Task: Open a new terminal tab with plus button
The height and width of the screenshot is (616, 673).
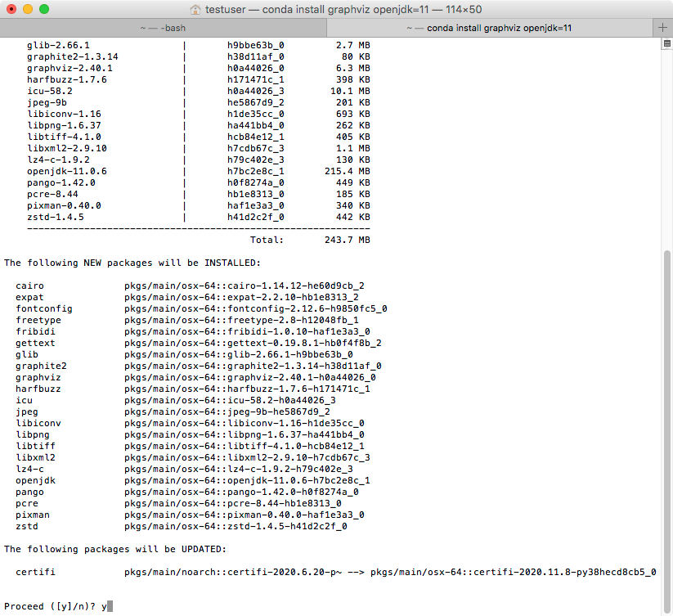Action: [x=662, y=28]
